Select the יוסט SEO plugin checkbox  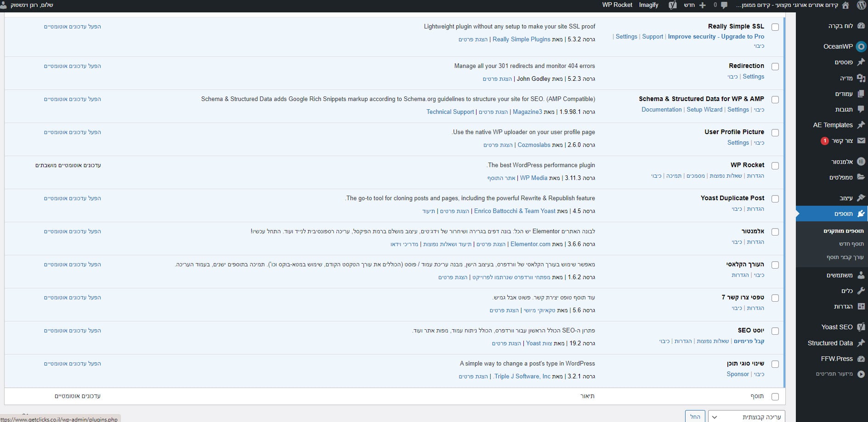point(775,331)
